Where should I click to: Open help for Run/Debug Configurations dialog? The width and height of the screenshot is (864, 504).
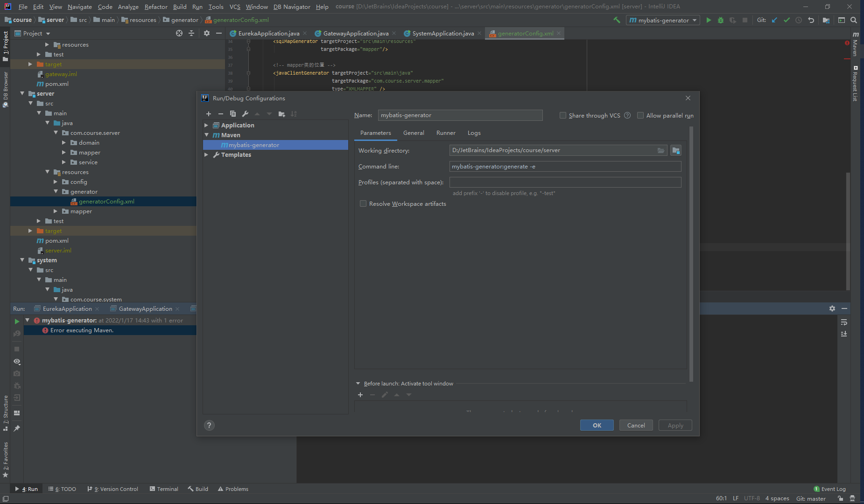(209, 425)
